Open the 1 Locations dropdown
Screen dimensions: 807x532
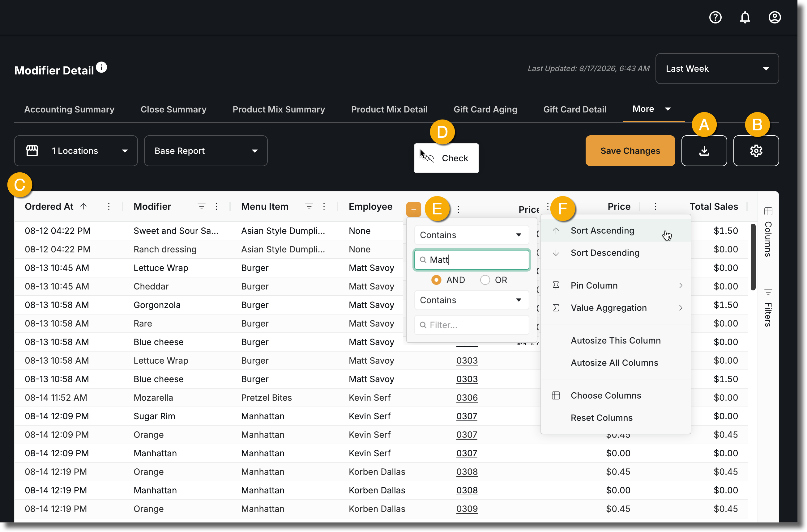[76, 151]
